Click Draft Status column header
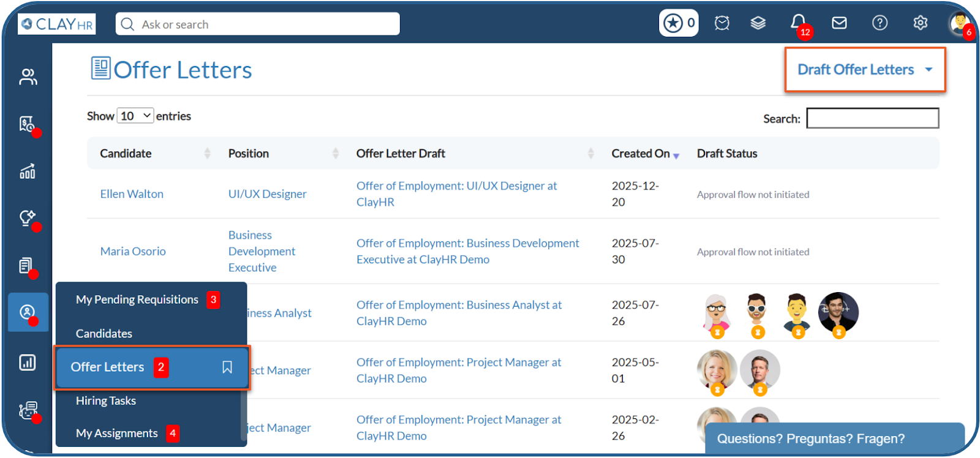The width and height of the screenshot is (980, 458). tap(727, 154)
